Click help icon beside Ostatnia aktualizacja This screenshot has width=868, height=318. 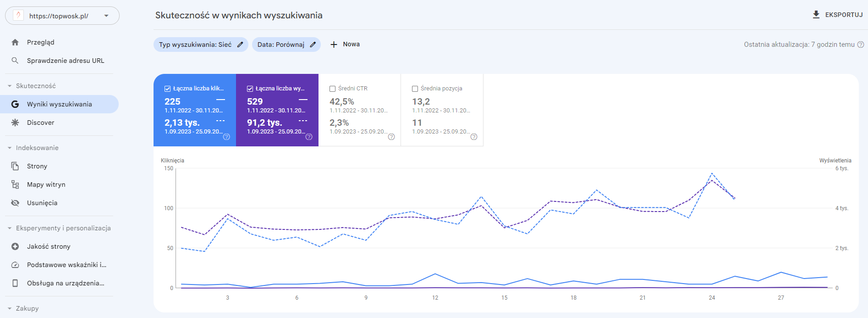click(861, 45)
